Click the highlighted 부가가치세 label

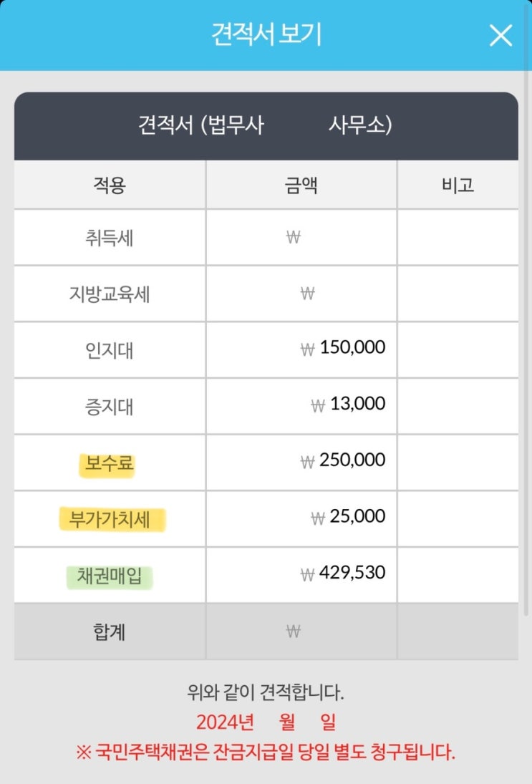110,520
